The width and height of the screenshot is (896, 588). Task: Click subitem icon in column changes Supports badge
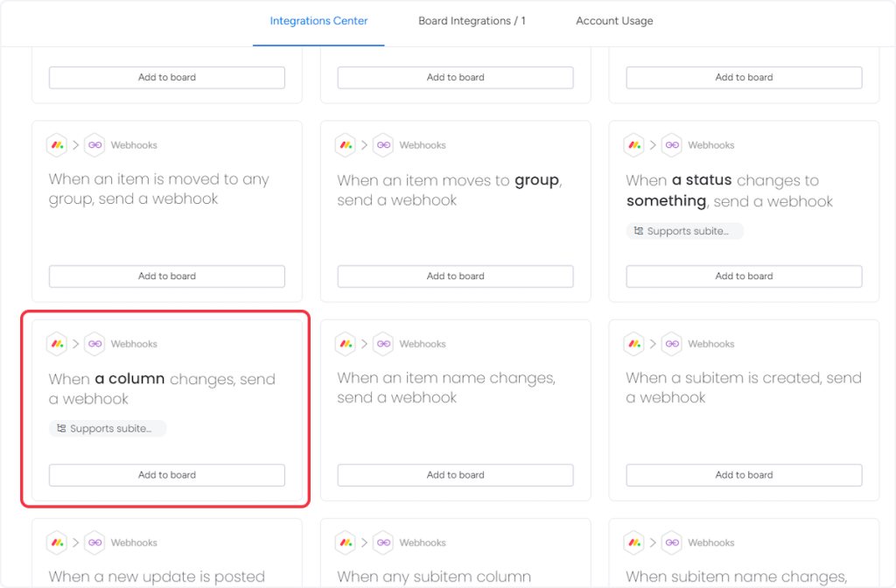click(x=61, y=429)
